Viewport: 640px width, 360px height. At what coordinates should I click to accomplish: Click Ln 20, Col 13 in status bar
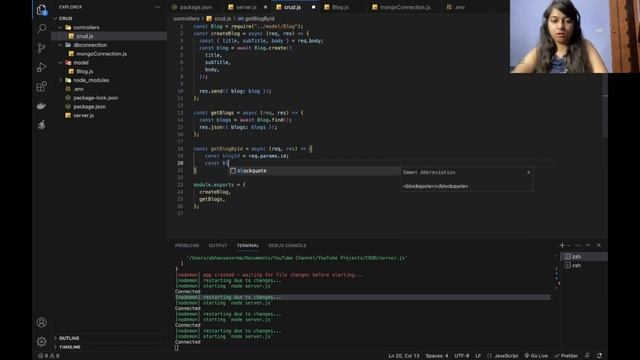coord(403,356)
